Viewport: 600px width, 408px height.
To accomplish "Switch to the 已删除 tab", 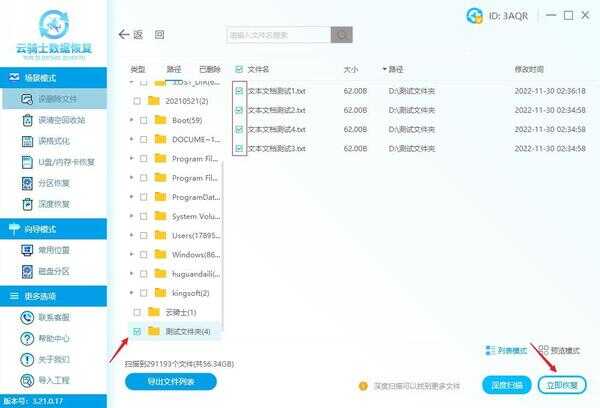I will point(210,70).
